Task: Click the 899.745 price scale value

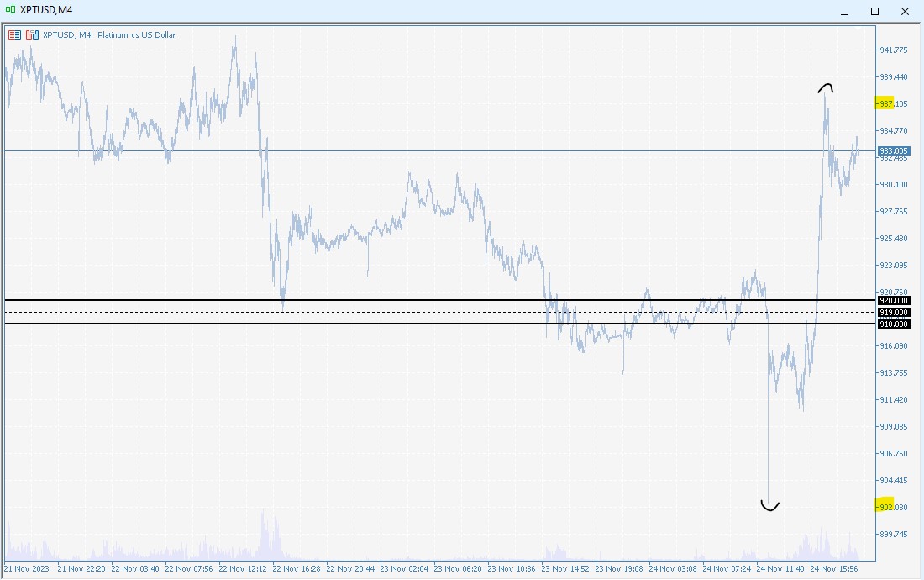Action: click(x=894, y=534)
